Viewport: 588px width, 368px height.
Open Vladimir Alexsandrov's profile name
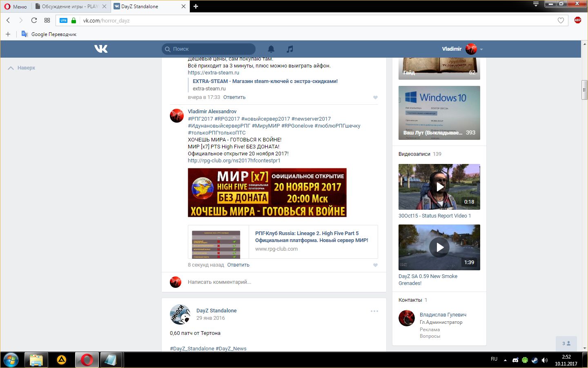212,111
